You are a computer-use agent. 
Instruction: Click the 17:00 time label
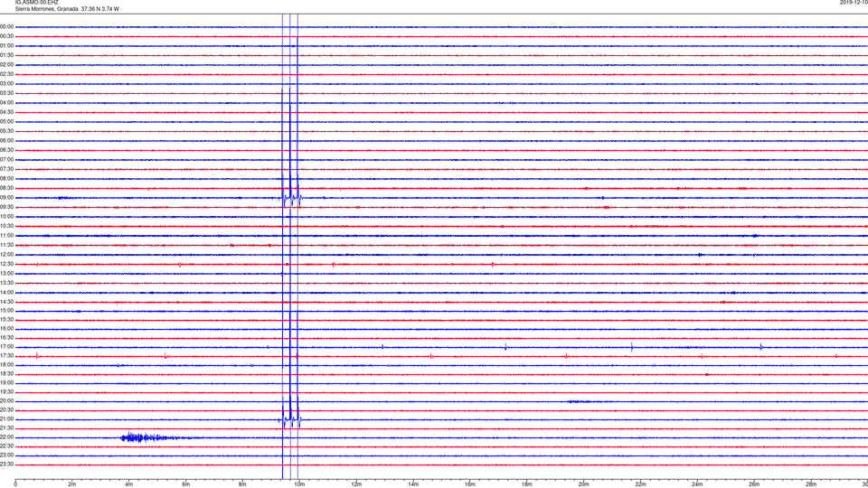click(x=6, y=347)
